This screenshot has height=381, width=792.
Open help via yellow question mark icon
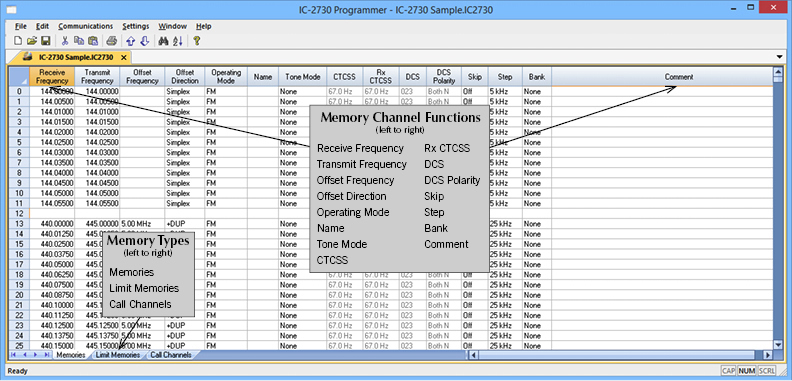tap(196, 41)
